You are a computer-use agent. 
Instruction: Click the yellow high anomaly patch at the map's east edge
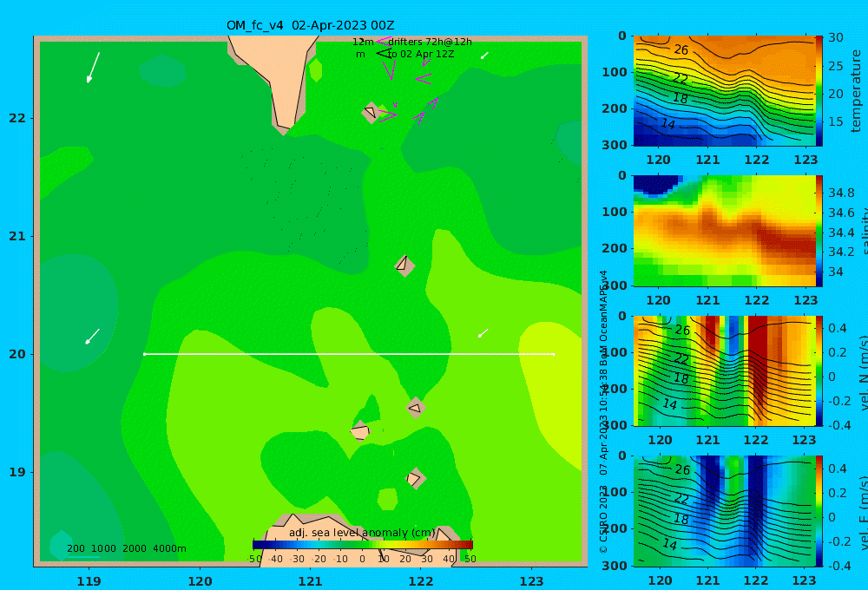coord(552,388)
